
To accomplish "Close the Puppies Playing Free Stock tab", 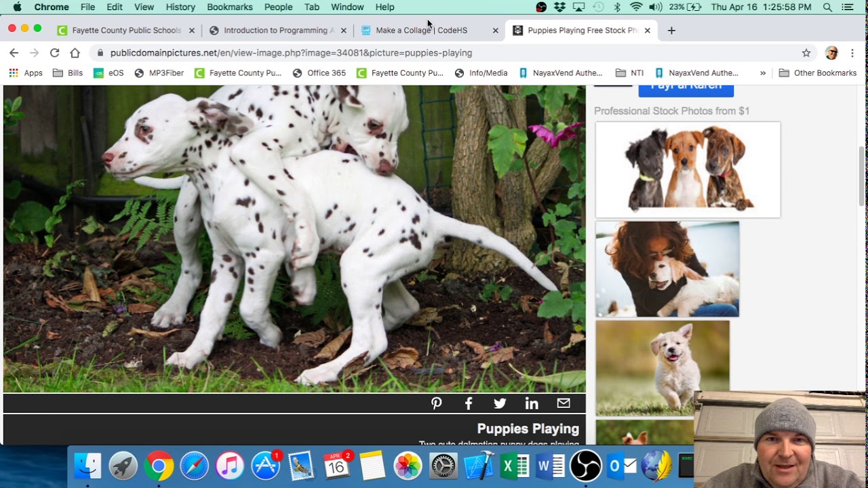I will tap(647, 30).
